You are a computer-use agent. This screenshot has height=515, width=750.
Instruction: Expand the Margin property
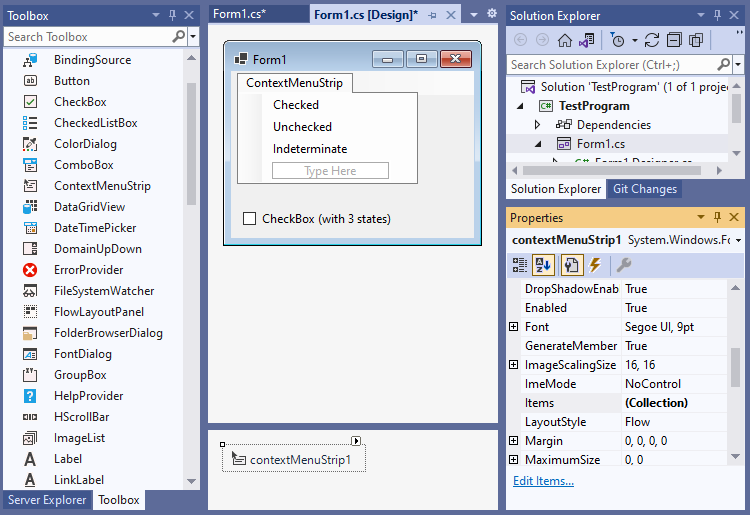coord(514,440)
